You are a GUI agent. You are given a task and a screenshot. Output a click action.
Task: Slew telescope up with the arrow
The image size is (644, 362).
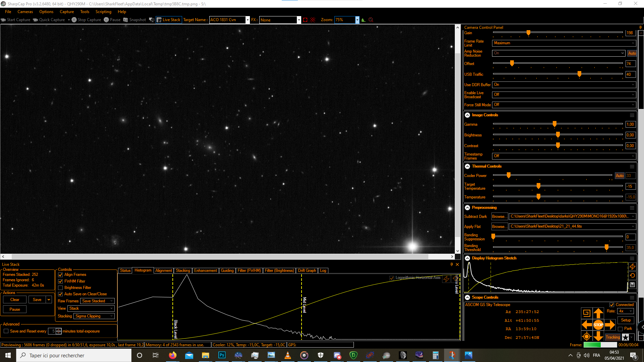(598, 313)
